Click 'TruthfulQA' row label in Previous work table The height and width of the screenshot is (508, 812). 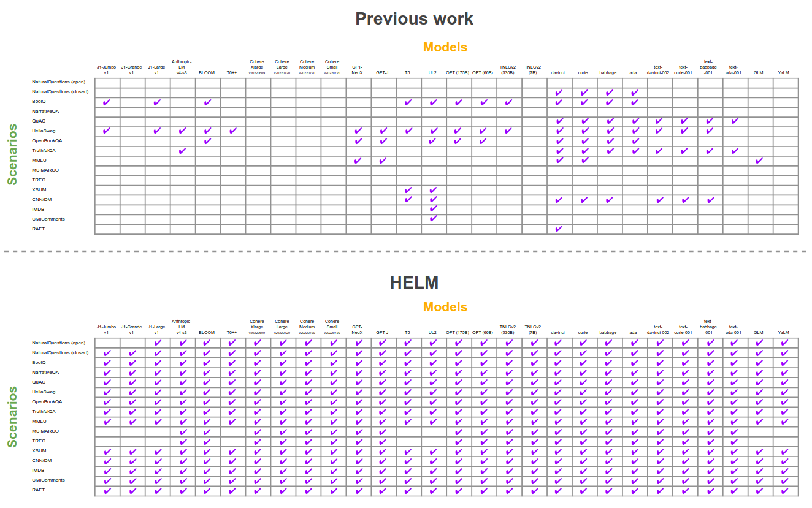(44, 150)
